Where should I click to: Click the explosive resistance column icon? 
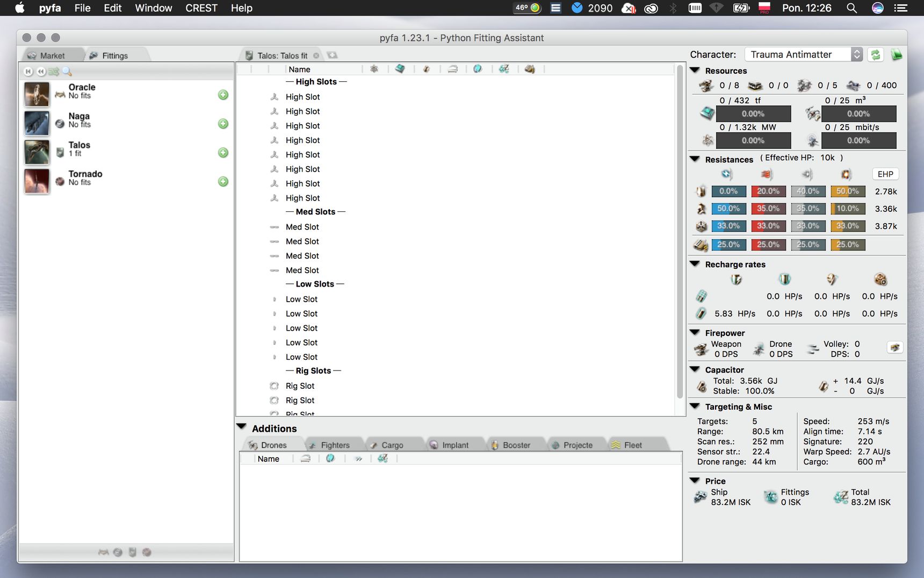pyautogui.click(x=846, y=174)
